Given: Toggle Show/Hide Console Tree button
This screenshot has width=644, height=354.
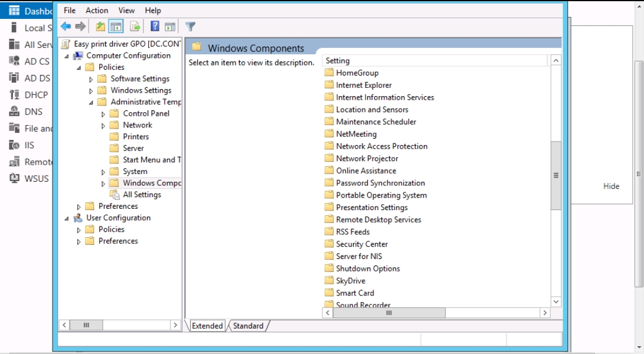Looking at the screenshot, I should click(x=116, y=27).
